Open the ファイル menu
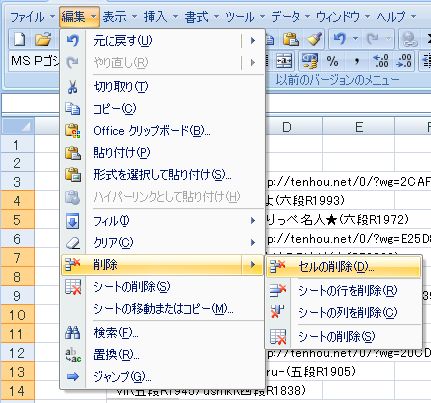This screenshot has width=431, height=403. (32, 17)
